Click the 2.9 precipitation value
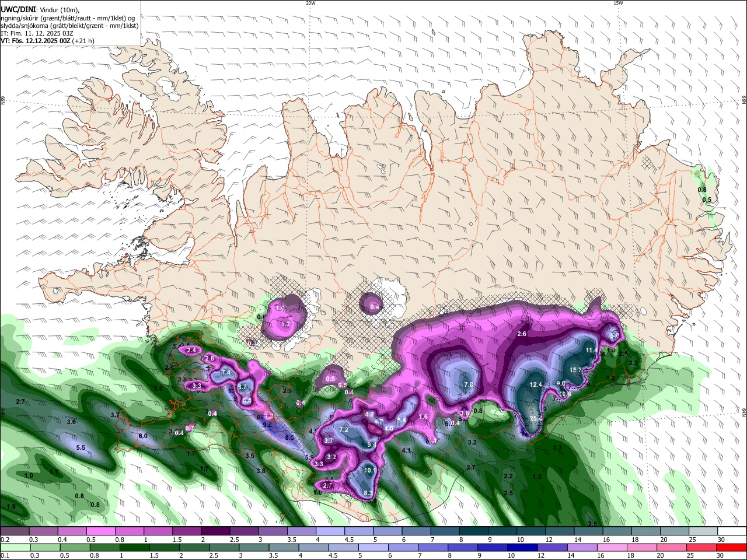This screenshot has width=747, height=560. [x=287, y=390]
